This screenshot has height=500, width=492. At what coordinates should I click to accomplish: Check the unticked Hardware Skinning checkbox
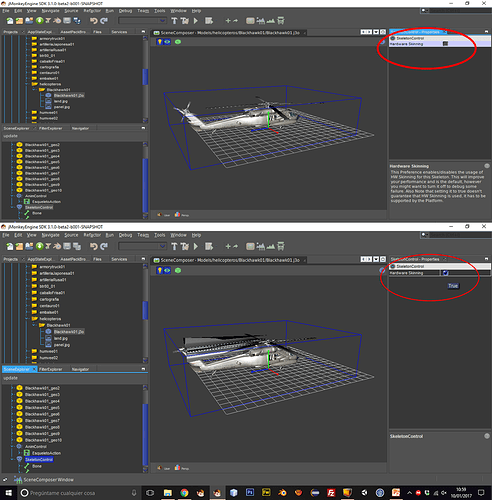(445, 44)
